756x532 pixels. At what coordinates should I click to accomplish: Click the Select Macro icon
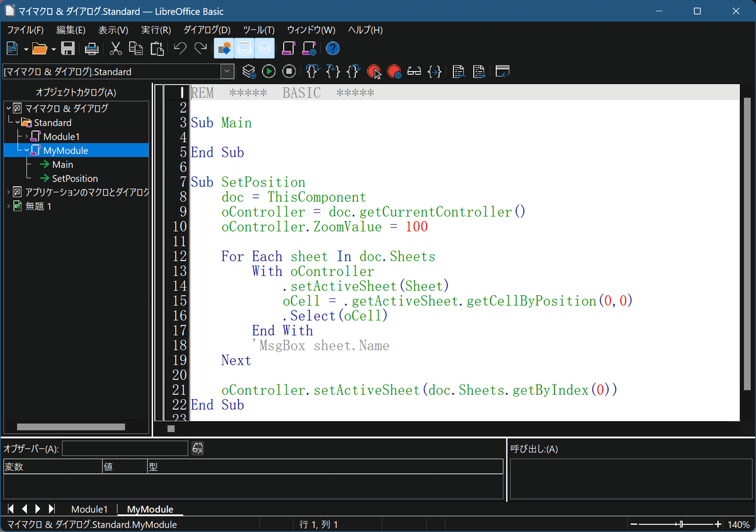pyautogui.click(x=289, y=48)
